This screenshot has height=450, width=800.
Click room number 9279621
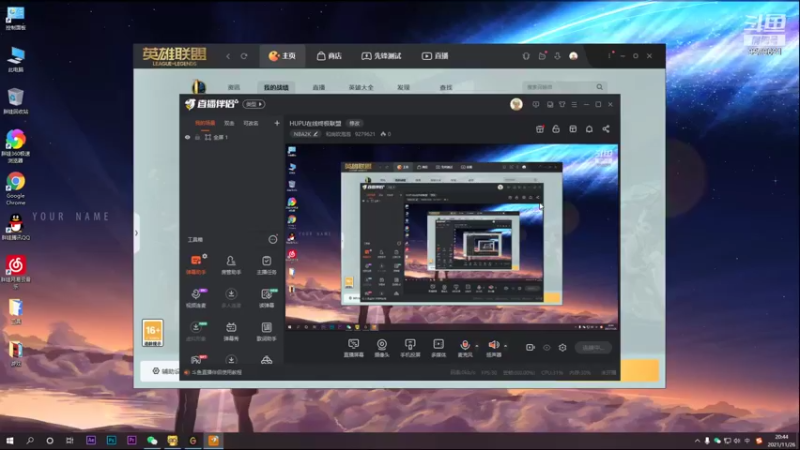tap(365, 134)
